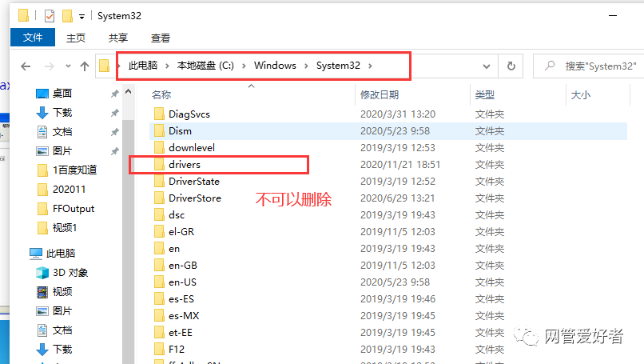Refresh the System32 folder view
Screen dimensions: 644x364
[x=511, y=66]
